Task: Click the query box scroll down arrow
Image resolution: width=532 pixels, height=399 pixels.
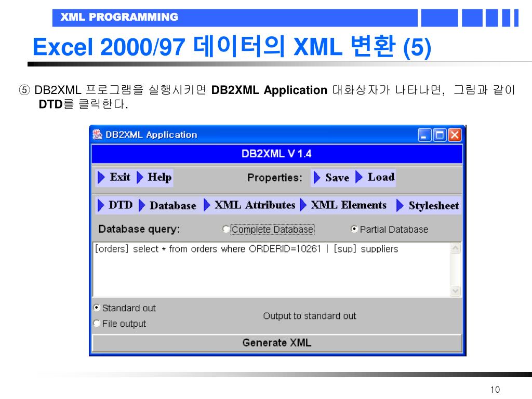Action: [x=455, y=291]
